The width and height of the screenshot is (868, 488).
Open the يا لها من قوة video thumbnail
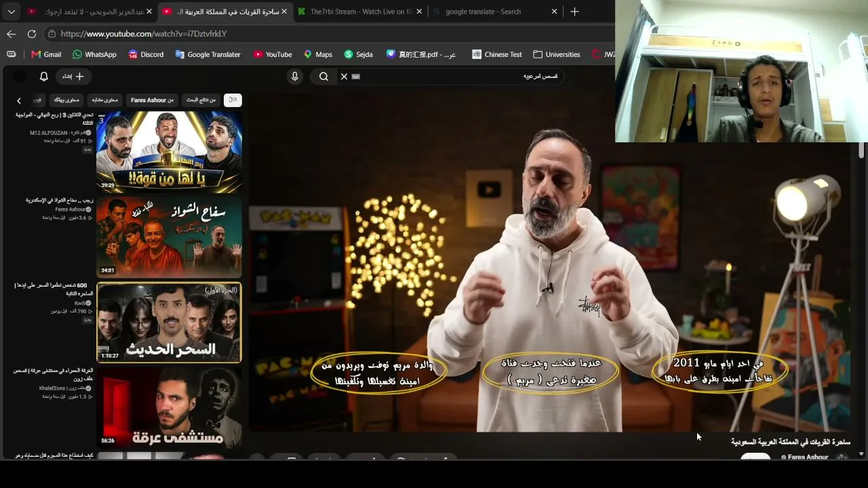pos(169,152)
